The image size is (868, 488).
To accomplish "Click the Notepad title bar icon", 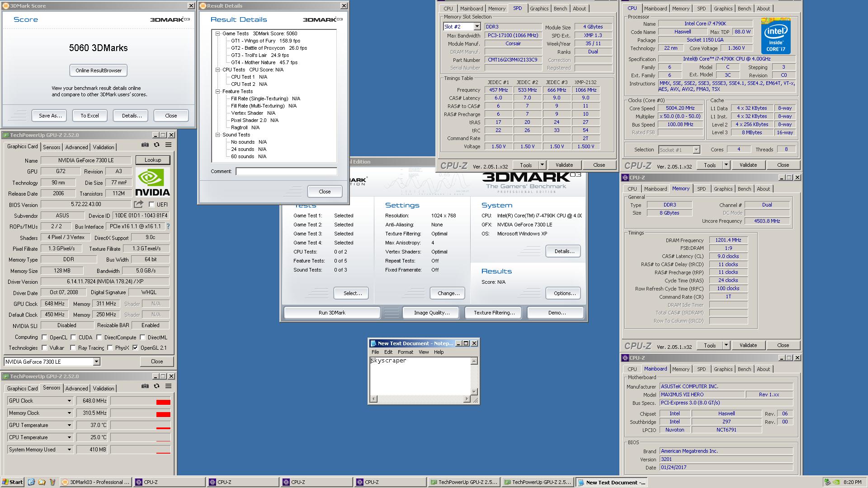I will click(373, 343).
